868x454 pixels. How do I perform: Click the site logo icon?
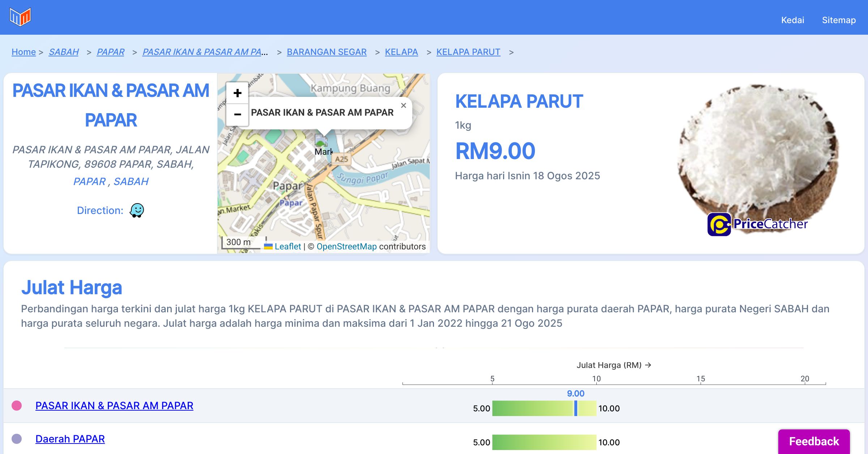[x=20, y=17]
